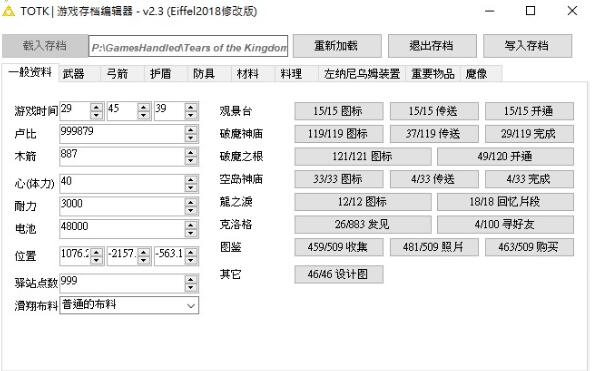Go to the 防具 tab
The image size is (592, 371).
[209, 74]
